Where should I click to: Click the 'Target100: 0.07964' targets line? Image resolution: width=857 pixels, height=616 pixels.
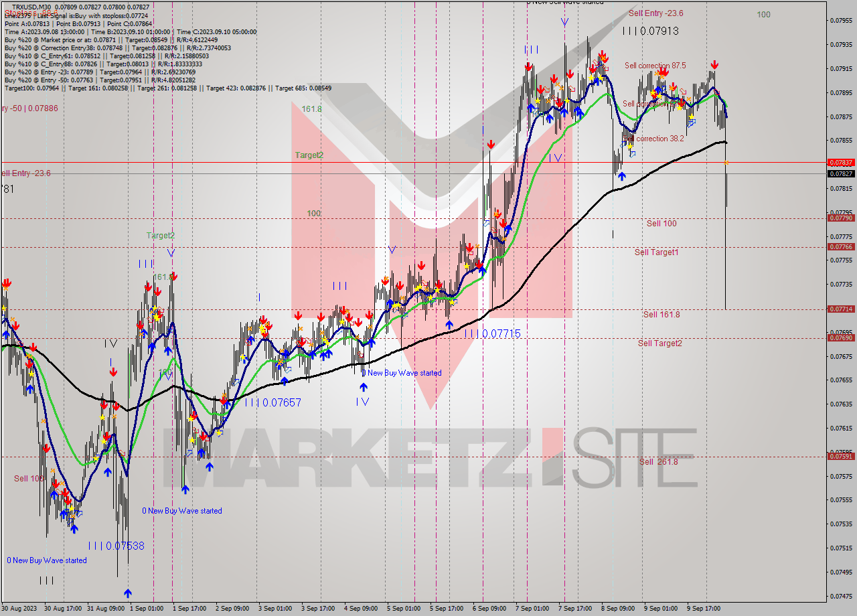(x=167, y=88)
